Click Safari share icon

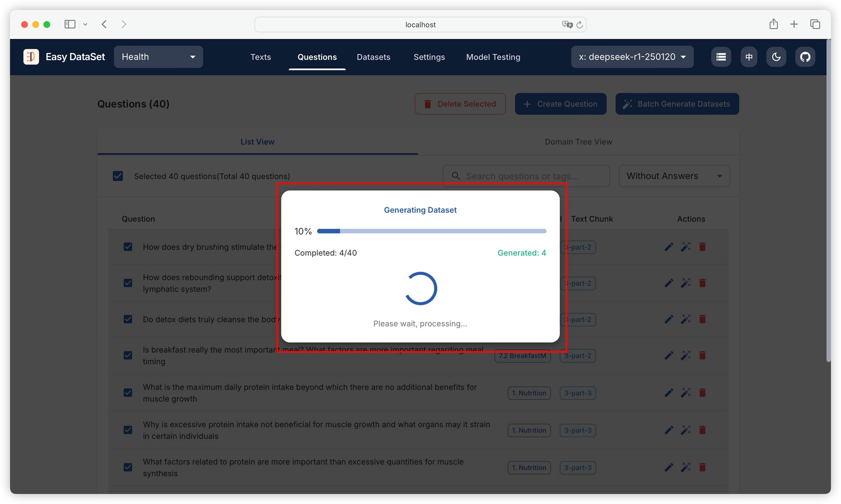pos(773,24)
